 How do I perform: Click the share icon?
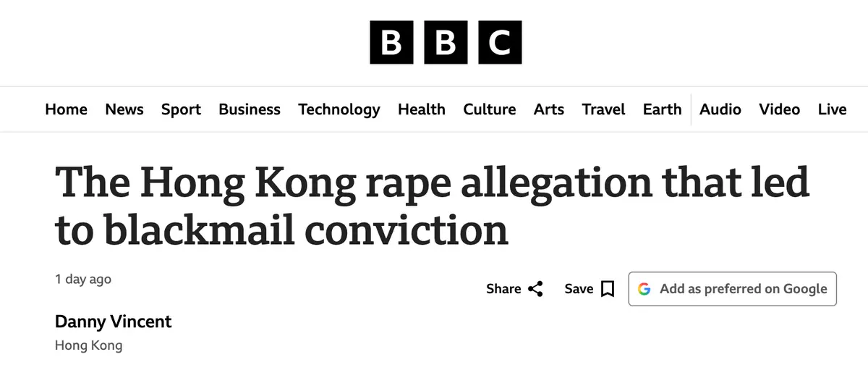point(535,289)
